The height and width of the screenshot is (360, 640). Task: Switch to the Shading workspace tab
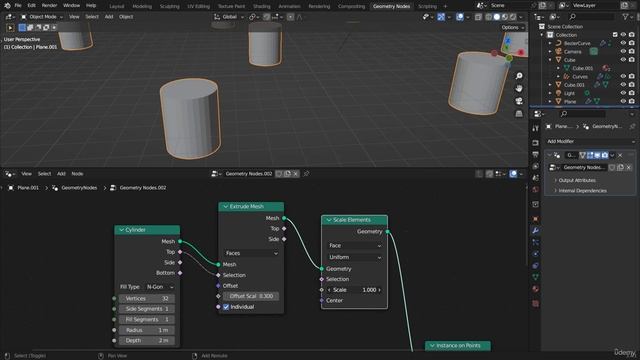pos(262,6)
